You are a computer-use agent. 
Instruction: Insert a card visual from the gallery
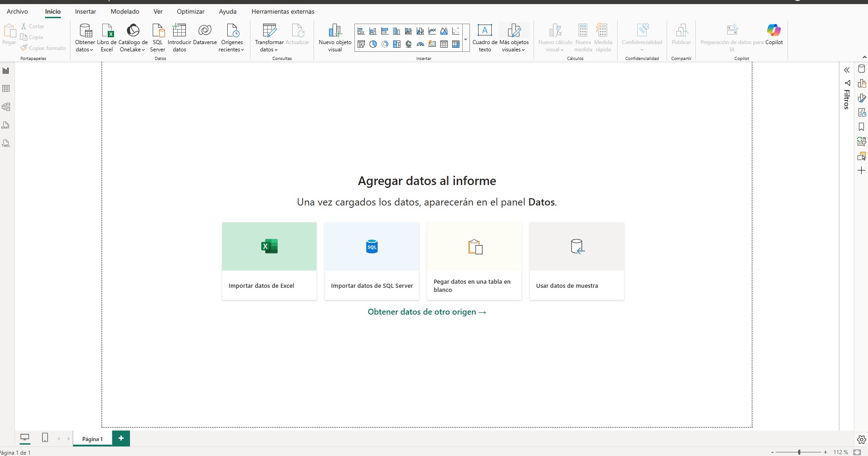tap(432, 44)
